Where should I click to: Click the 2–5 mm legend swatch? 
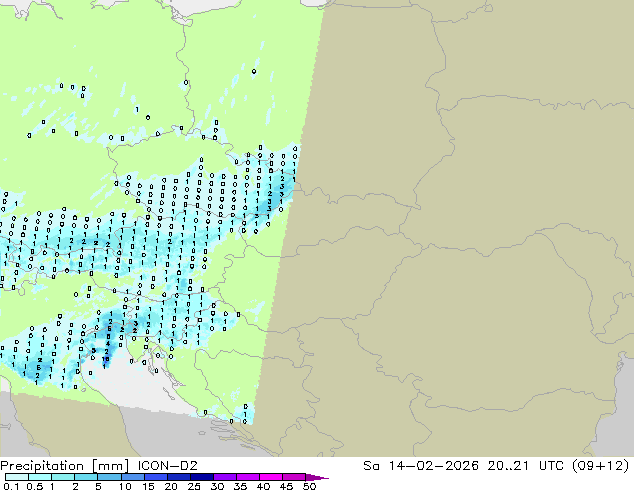86,477
